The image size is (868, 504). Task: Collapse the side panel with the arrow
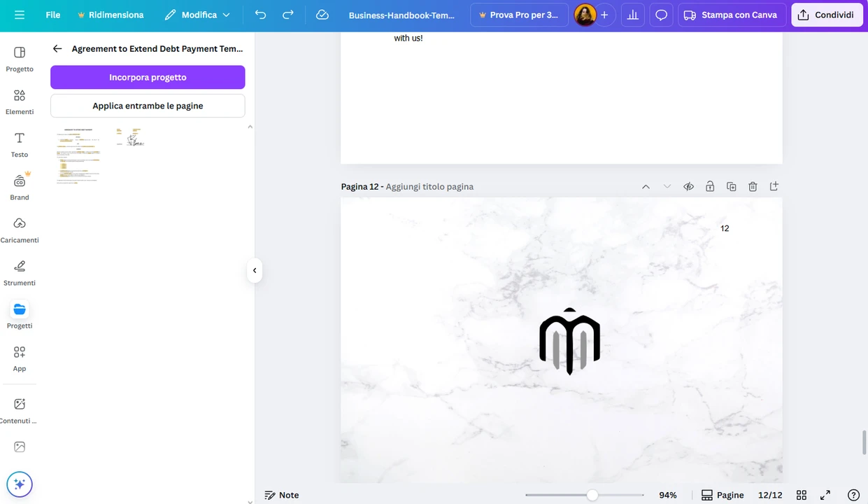[255, 270]
